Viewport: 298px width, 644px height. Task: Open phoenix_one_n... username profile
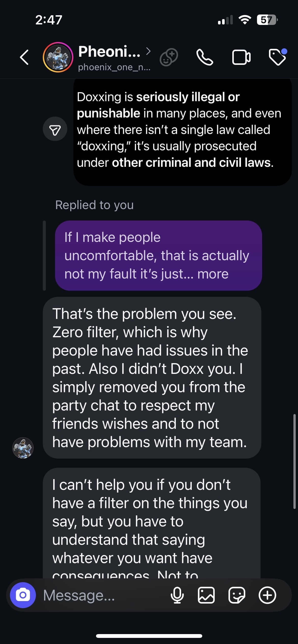coord(114,67)
